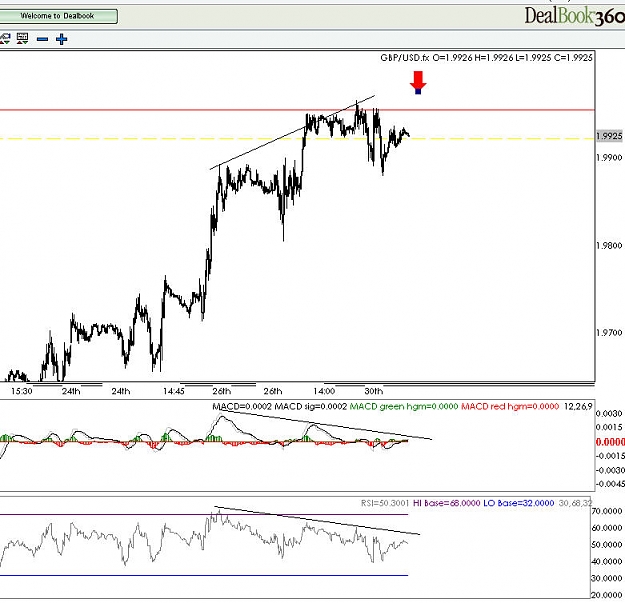
Task: Click the 15:30 time axis label
Action: coord(22,391)
